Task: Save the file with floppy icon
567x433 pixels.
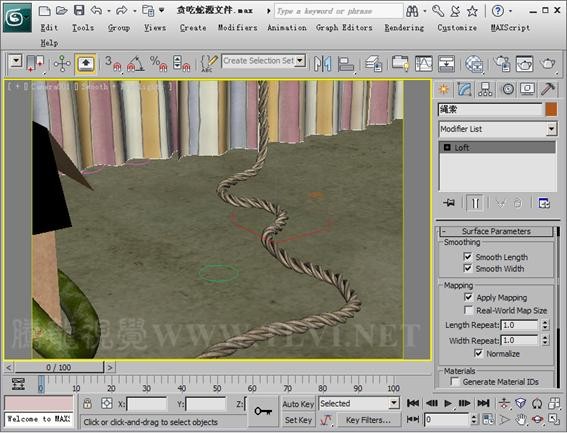Action: pyautogui.click(x=79, y=10)
